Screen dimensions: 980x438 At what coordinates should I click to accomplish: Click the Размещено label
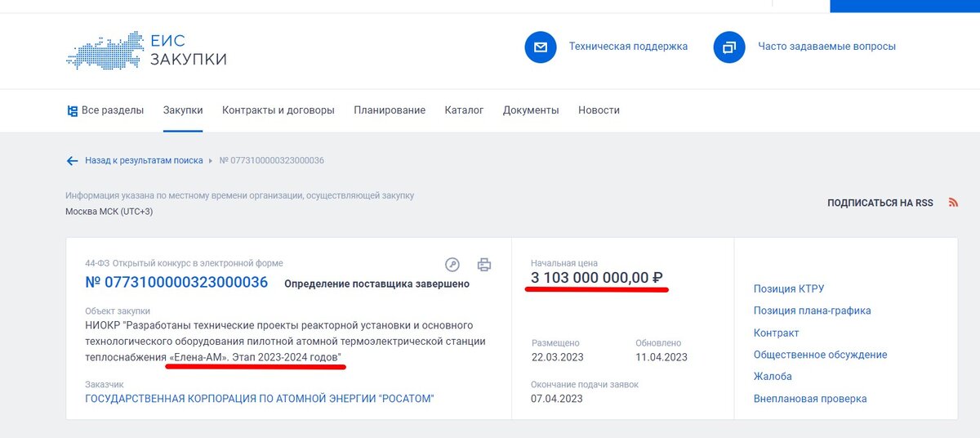coord(555,343)
